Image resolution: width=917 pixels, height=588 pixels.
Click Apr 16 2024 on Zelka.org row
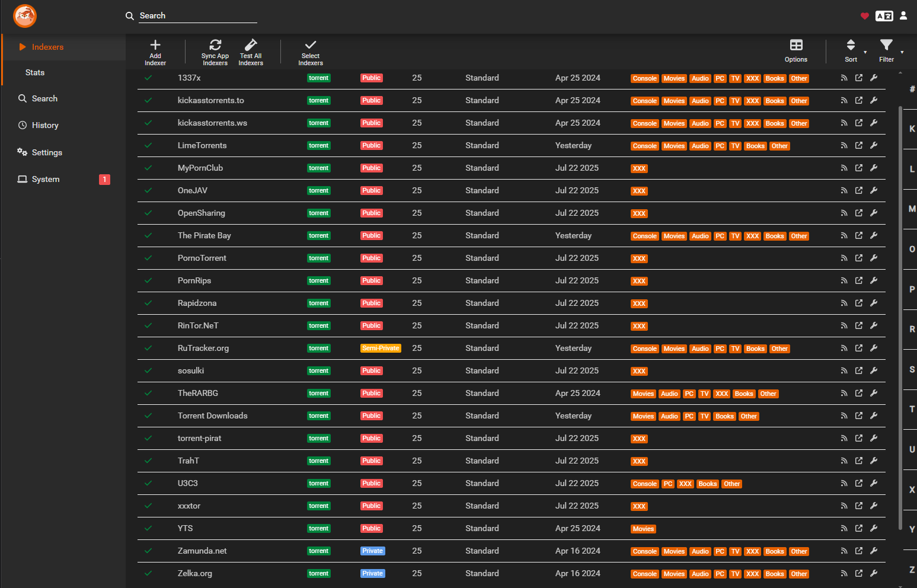point(578,573)
